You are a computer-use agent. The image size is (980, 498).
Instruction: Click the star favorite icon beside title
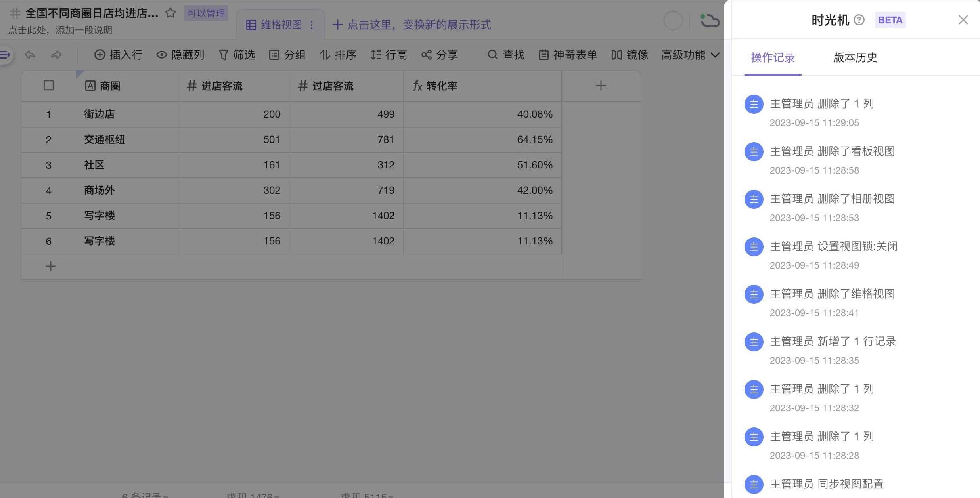click(170, 13)
